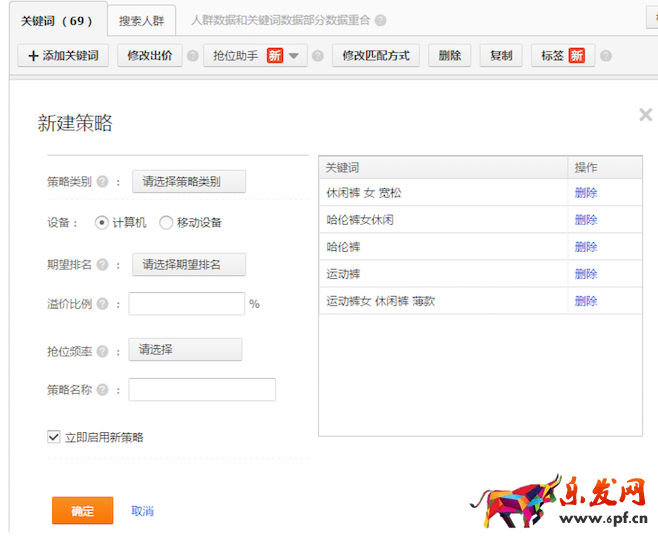
Task: Expand the 抢位助手 dropdown arrow
Action: click(x=294, y=56)
